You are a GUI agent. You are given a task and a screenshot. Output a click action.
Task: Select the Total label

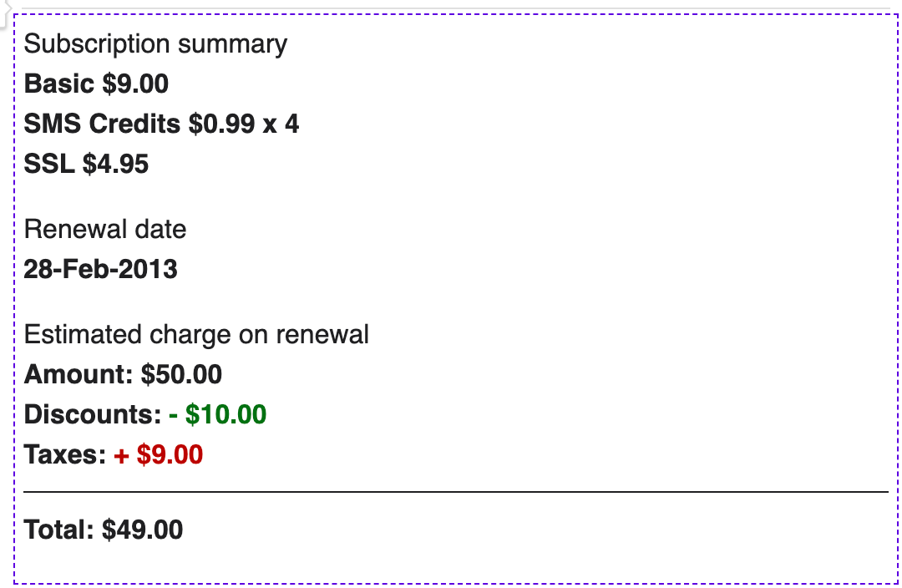click(x=59, y=530)
